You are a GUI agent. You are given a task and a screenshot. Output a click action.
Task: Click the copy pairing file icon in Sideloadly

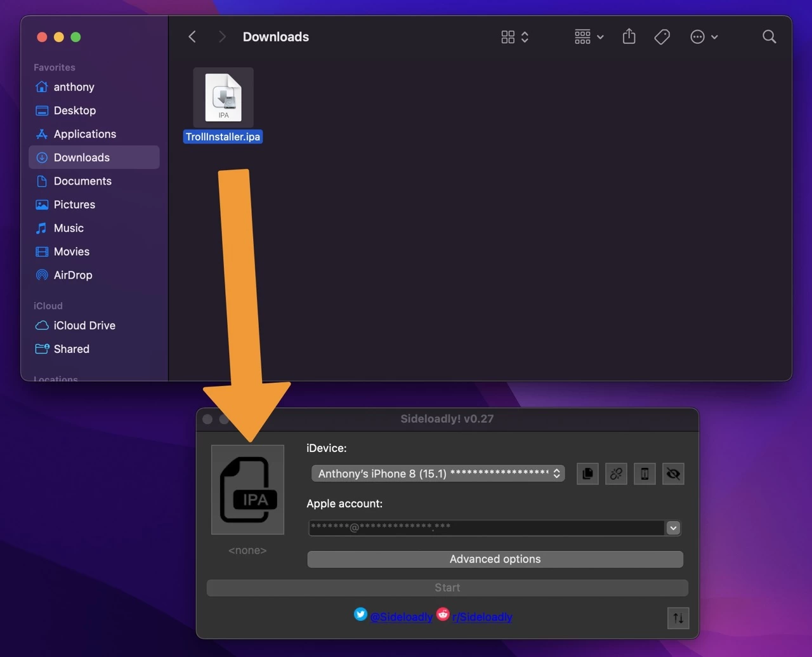click(587, 474)
